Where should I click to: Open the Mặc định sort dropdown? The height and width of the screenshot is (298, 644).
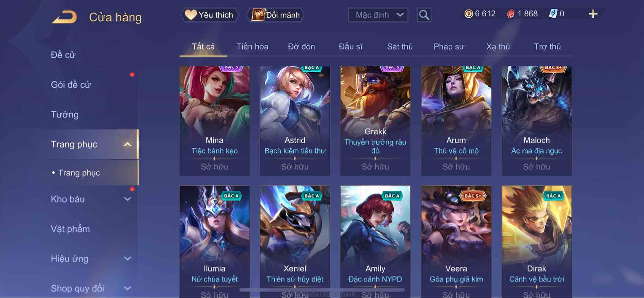click(378, 15)
